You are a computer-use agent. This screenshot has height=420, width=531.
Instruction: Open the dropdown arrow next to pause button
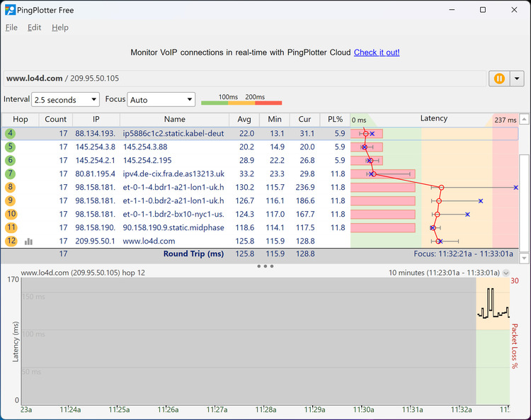click(x=517, y=79)
